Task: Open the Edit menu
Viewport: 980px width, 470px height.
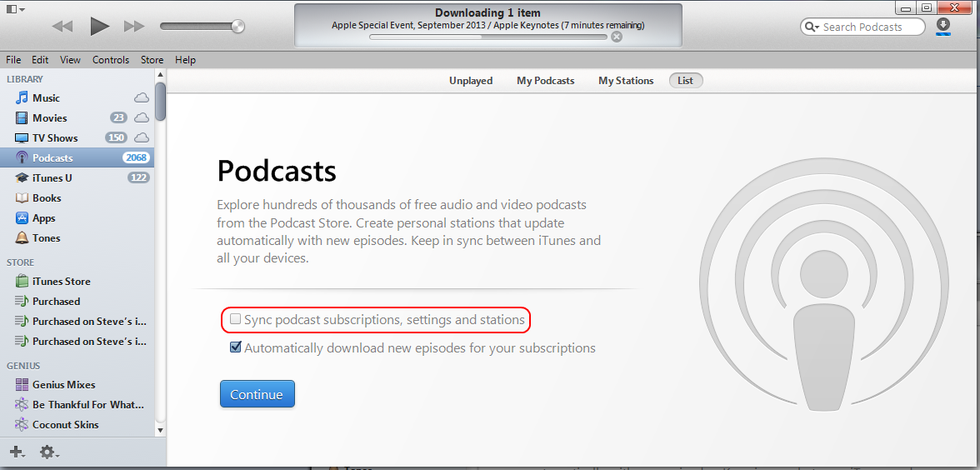Action: click(40, 60)
